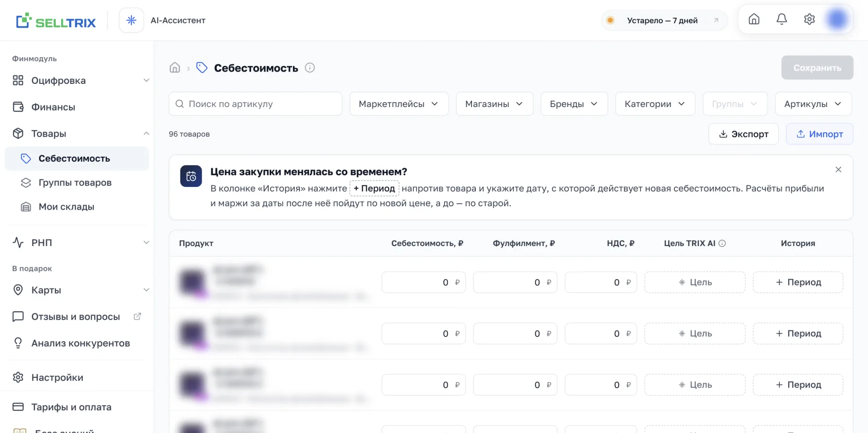Open the Бренды filter dropdown
Image resolution: width=868 pixels, height=433 pixels.
574,104
